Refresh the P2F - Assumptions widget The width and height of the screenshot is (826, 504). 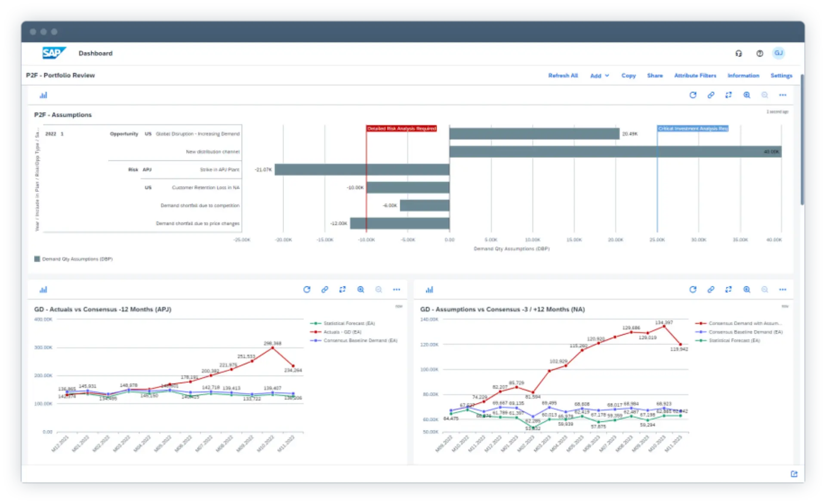693,95
